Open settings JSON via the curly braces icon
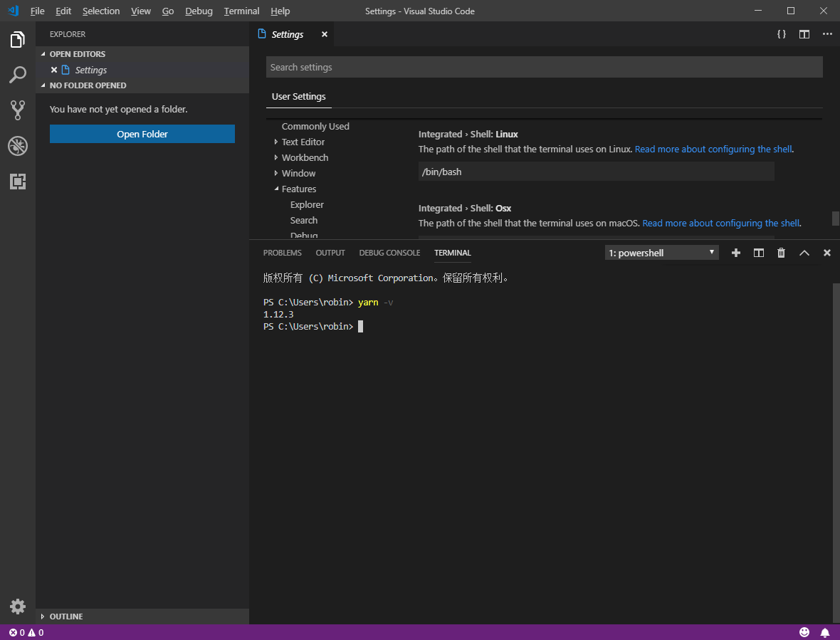Screen dimensions: 840x640 (781, 33)
